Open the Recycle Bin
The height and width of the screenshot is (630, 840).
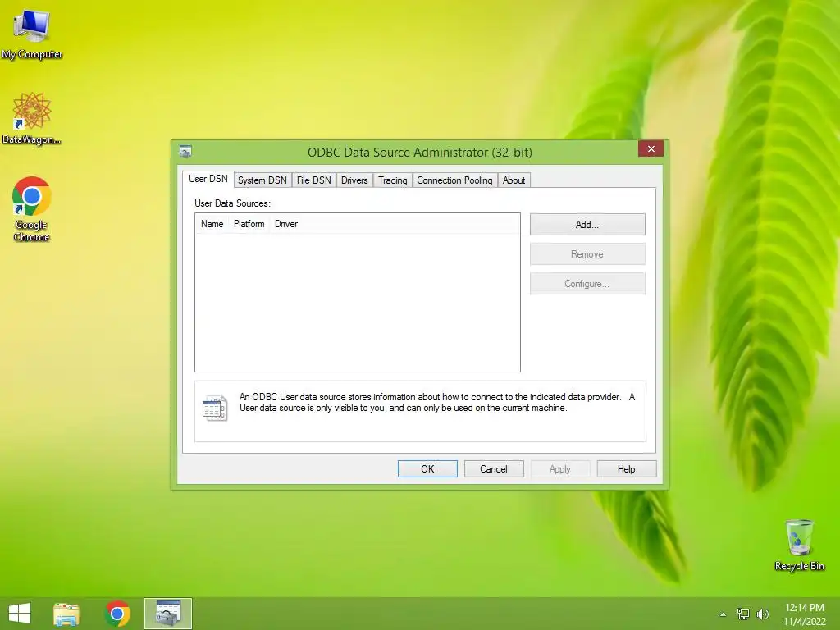click(799, 545)
